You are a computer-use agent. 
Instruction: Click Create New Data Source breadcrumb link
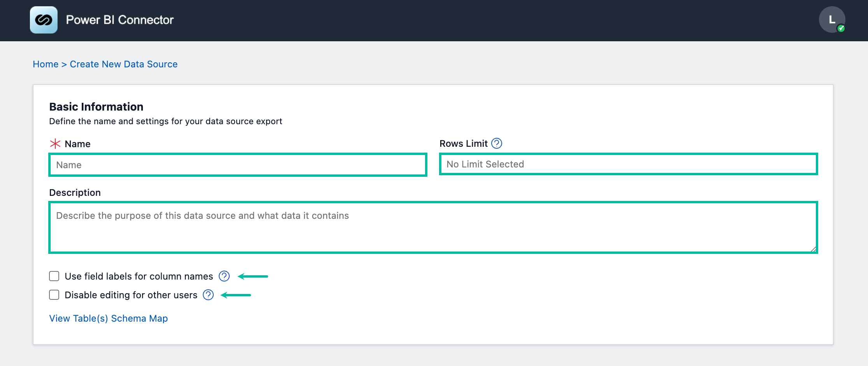pos(124,64)
